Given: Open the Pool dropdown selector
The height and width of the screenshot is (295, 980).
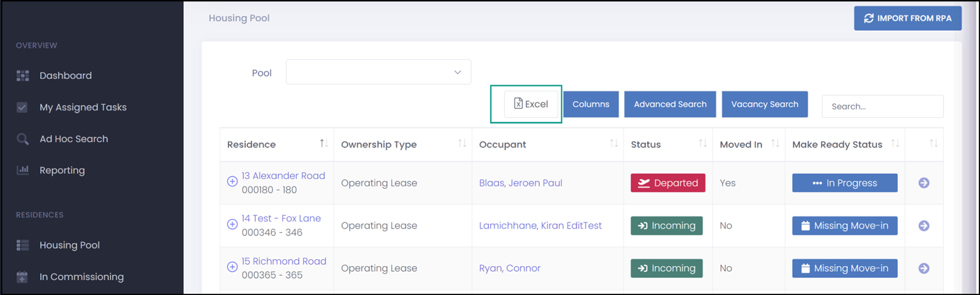Looking at the screenshot, I should point(379,72).
